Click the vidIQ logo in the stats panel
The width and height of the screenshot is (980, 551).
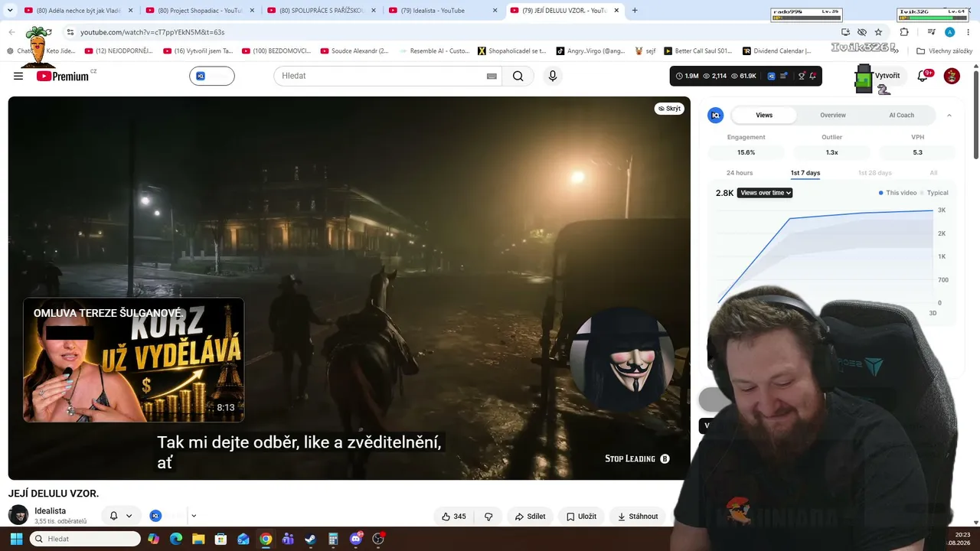(x=716, y=116)
